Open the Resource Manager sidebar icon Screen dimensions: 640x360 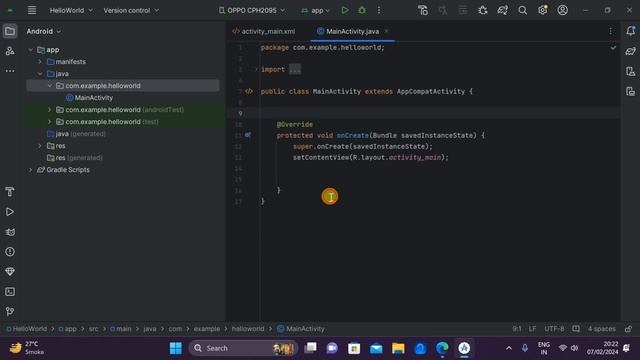[10, 51]
